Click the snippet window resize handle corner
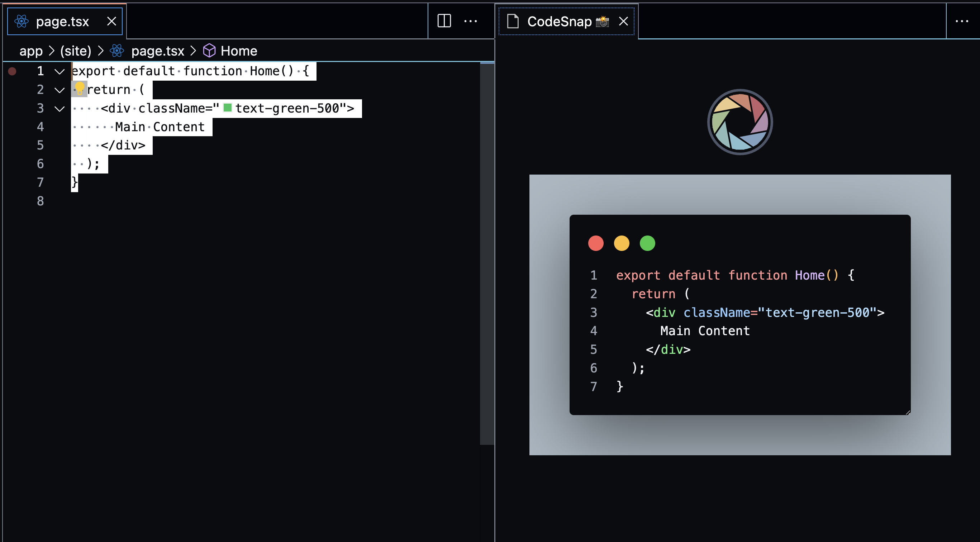 (908, 412)
